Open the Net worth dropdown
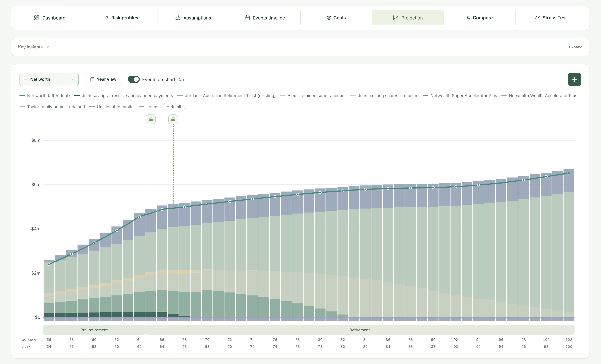 pyautogui.click(x=49, y=79)
